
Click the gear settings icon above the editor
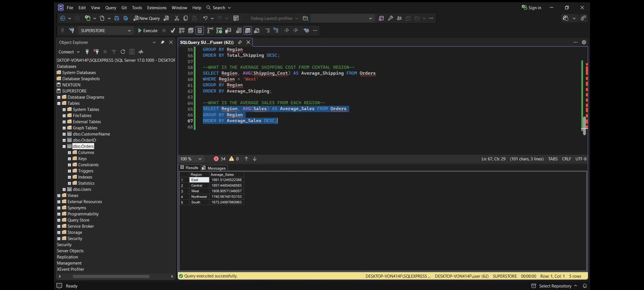(x=584, y=42)
